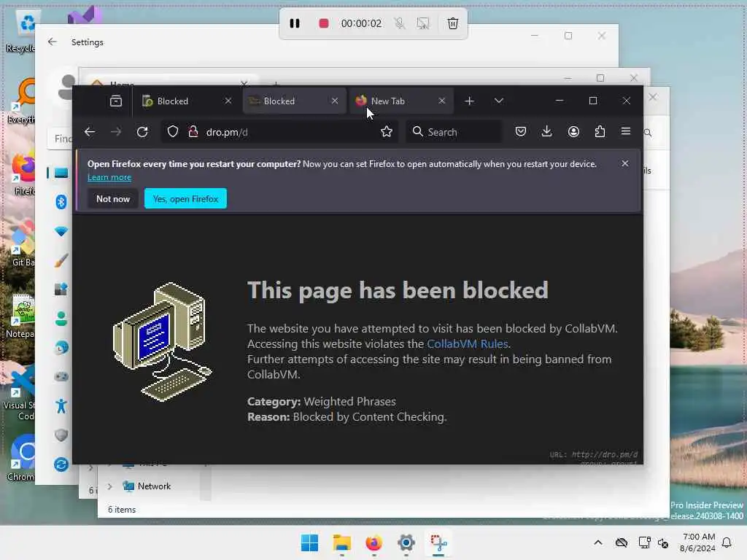
Task: Open Recycle Bin desktop icon
Action: tap(22, 31)
